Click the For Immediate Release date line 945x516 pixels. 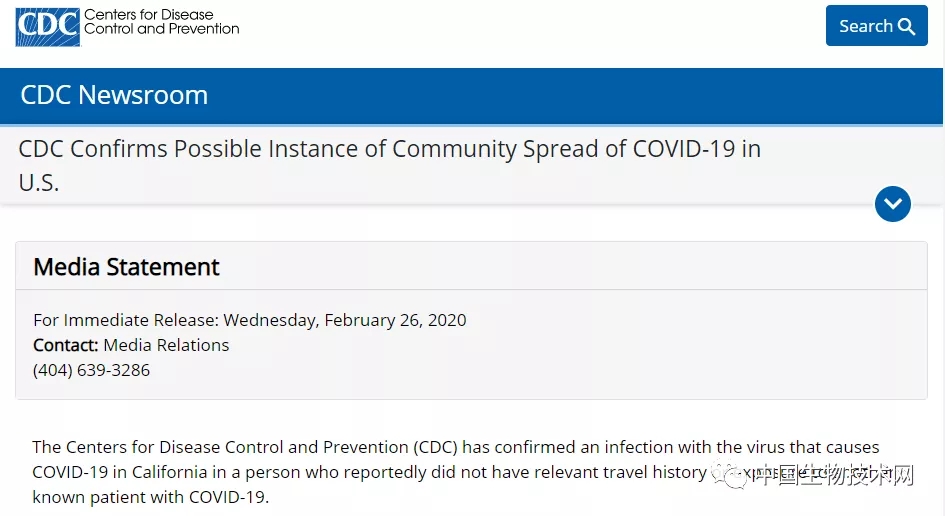(x=250, y=320)
